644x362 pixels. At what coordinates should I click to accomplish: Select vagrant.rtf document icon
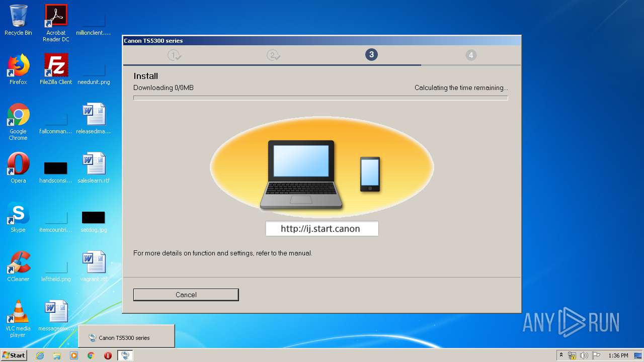click(94, 266)
